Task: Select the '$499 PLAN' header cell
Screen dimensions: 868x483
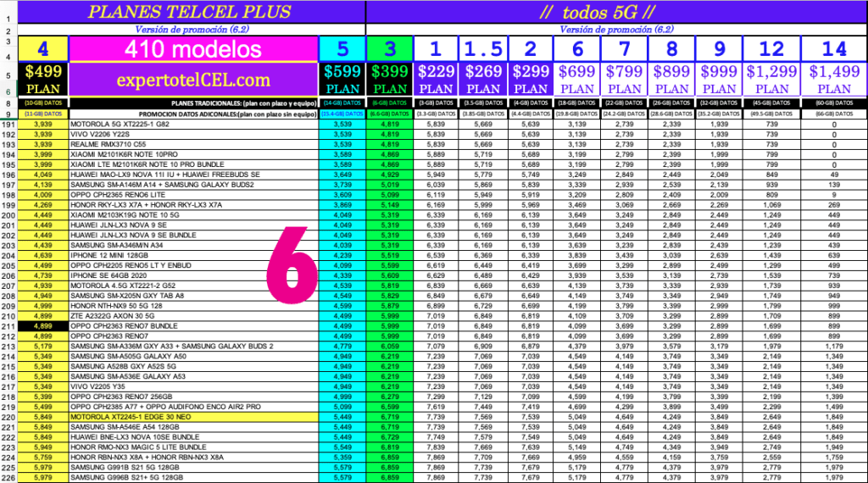Action: point(43,80)
